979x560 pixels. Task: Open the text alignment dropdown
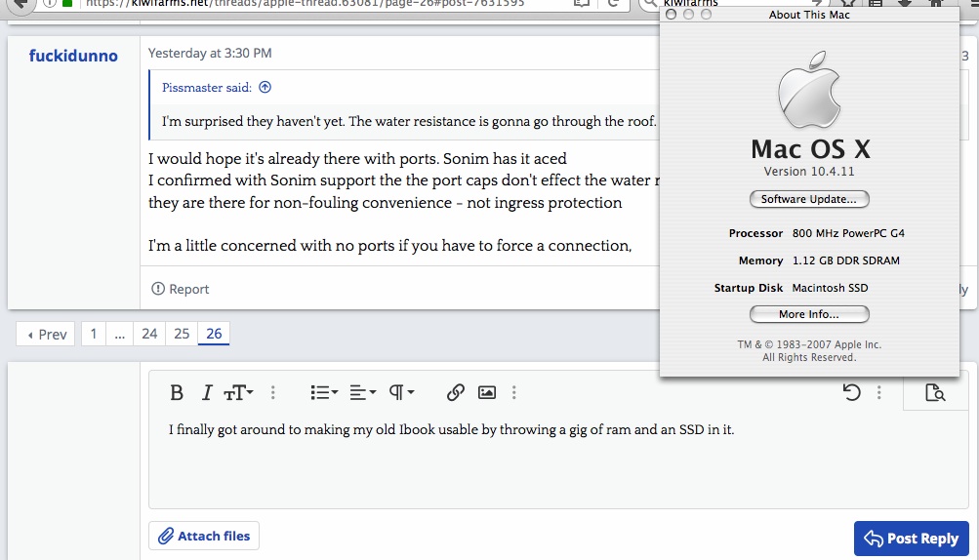pos(363,393)
